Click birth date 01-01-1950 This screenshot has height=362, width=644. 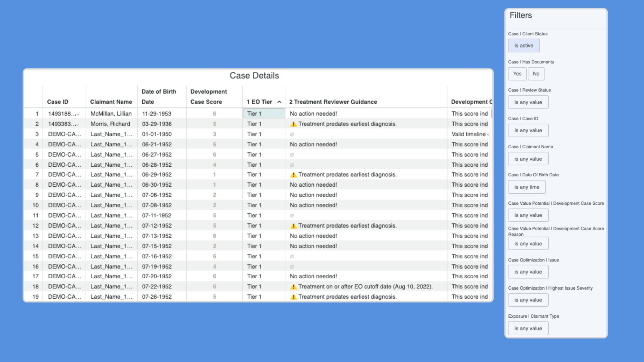point(156,134)
